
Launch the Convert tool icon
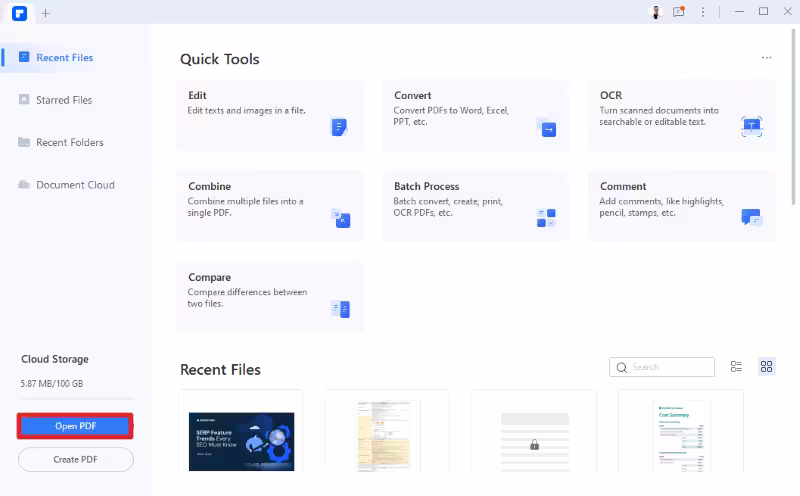click(x=546, y=127)
